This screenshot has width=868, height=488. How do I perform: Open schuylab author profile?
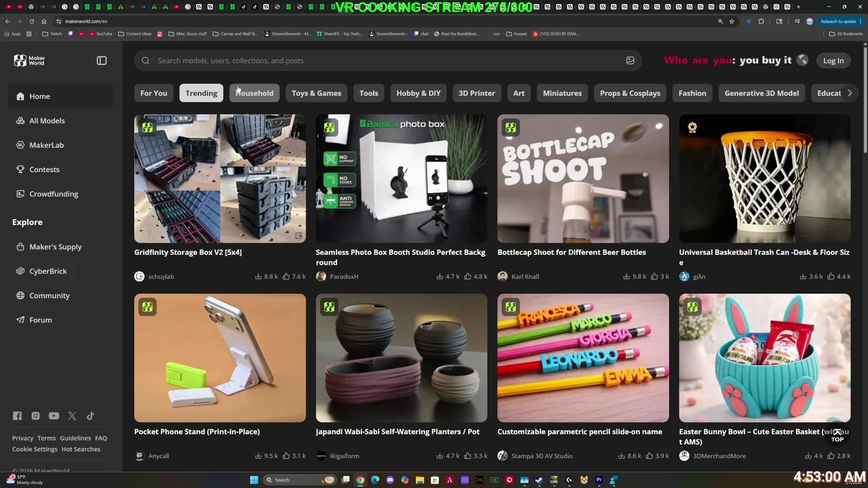point(155,277)
